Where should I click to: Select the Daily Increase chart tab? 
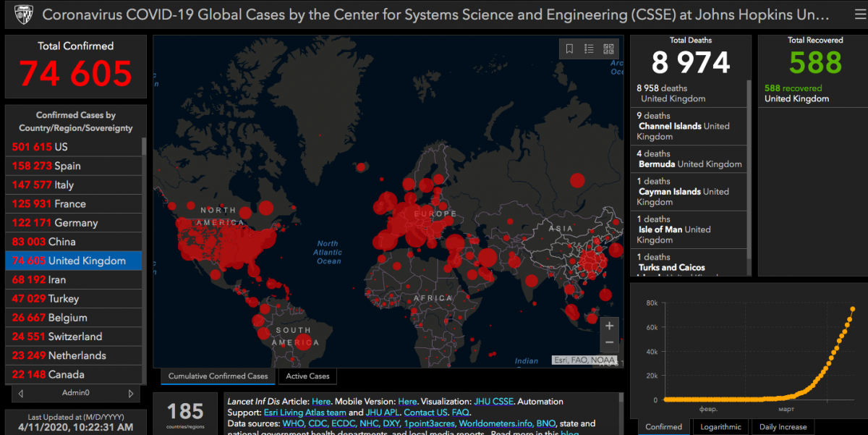[783, 427]
